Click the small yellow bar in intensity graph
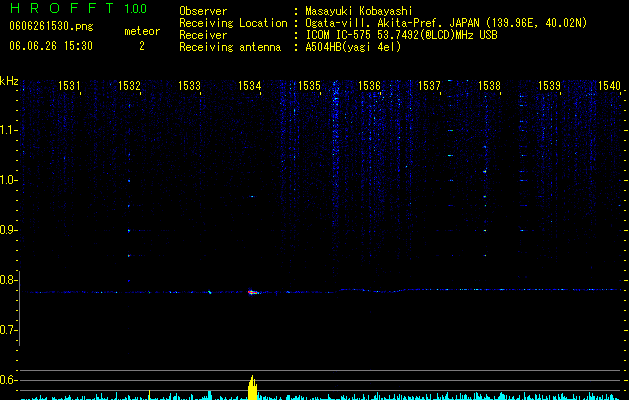The height and width of the screenshot is (400, 629). (149, 395)
